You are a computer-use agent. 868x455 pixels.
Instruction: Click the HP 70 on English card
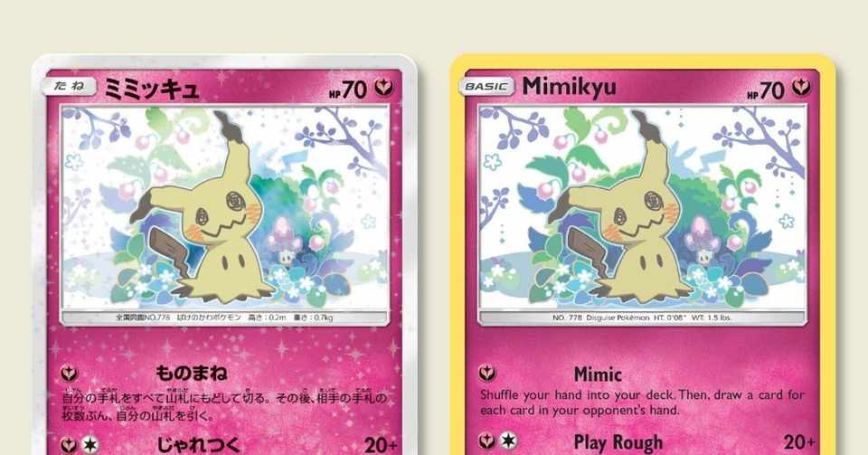coord(766,90)
